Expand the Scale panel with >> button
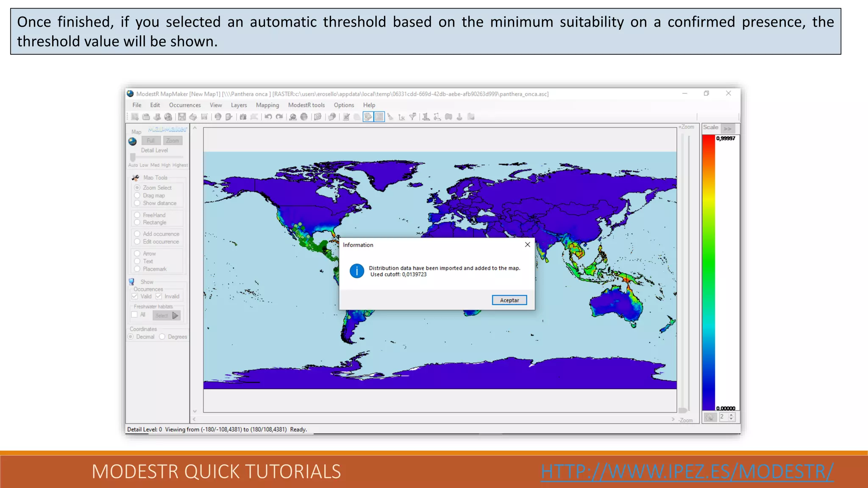The image size is (868, 488). [728, 128]
